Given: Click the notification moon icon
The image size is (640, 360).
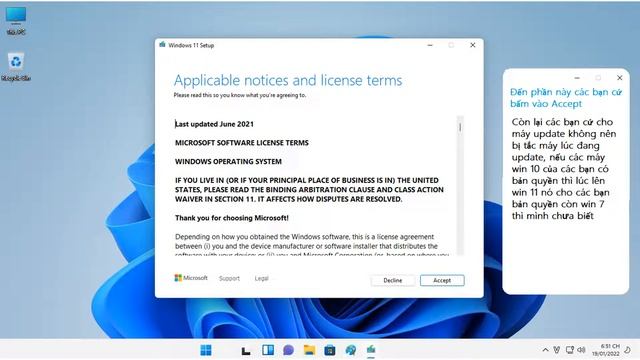Looking at the screenshot, I should pyautogui.click(x=628, y=350).
